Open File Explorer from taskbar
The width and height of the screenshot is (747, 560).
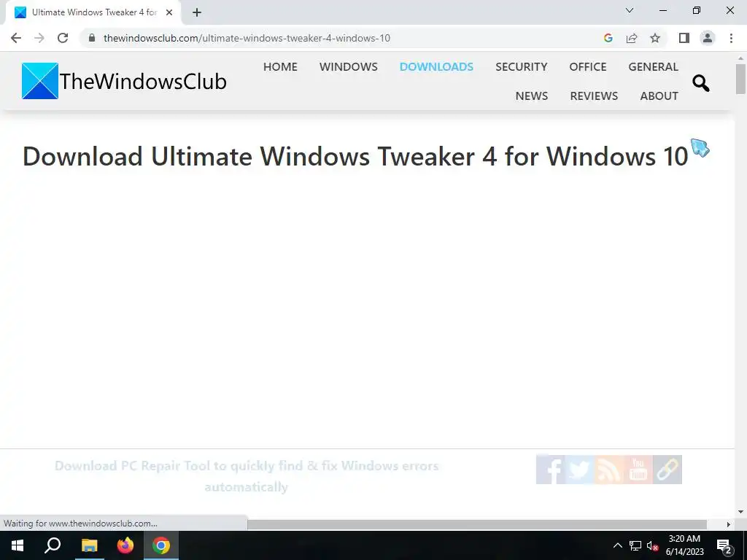click(x=89, y=545)
